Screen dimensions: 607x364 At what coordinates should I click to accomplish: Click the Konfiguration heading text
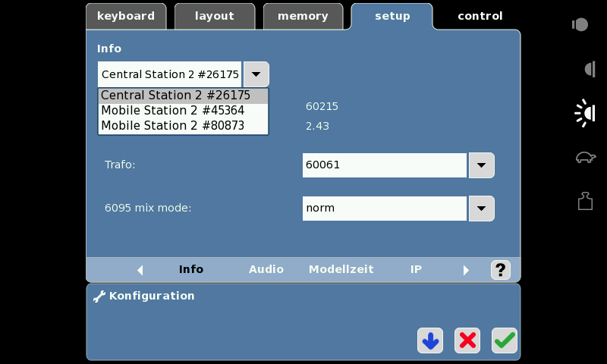(x=152, y=296)
